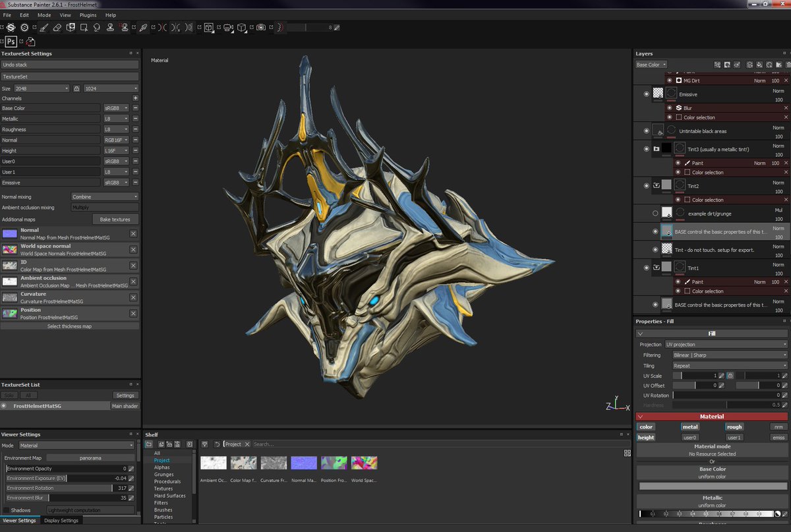Open the Base Color channel dropdown

(651, 65)
